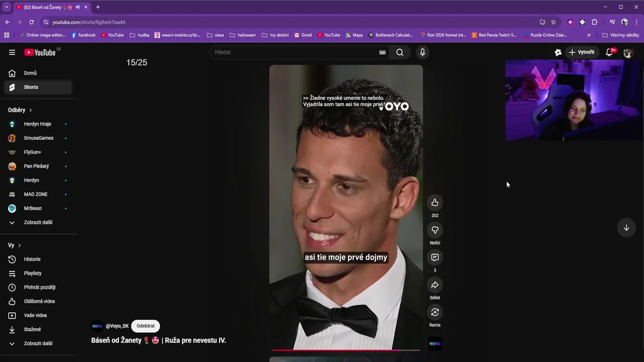Close the Báseň od Žanety tab
Screen dimensions: 644x362
(86, 7)
